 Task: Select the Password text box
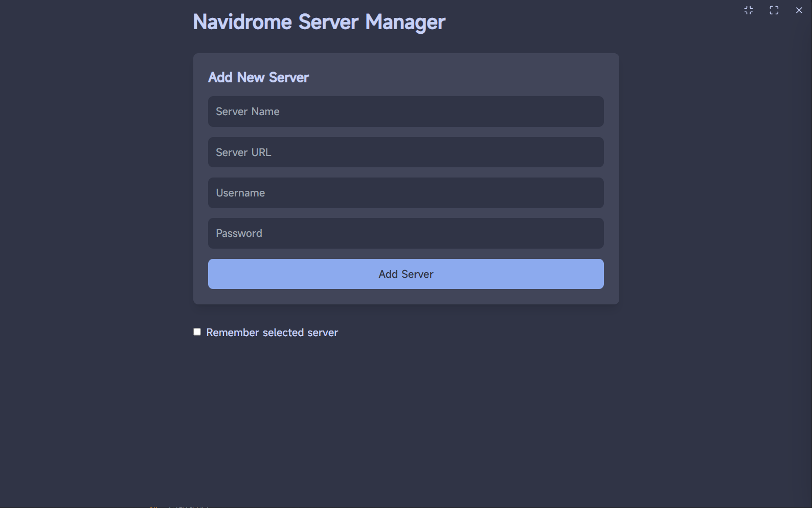click(x=405, y=233)
